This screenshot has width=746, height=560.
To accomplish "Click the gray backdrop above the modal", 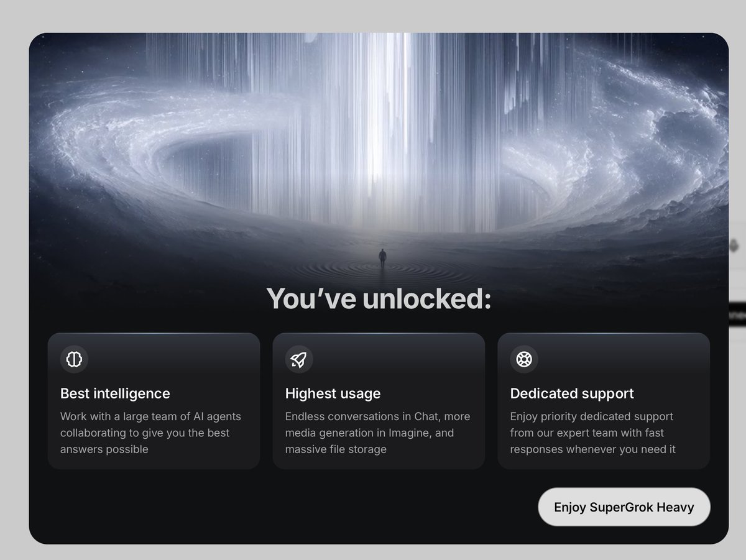I will click(x=373, y=16).
